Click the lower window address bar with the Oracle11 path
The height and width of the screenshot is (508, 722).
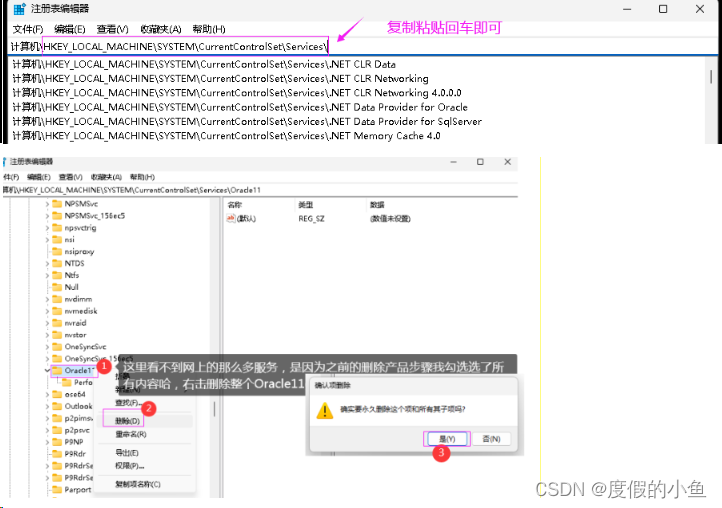click(x=260, y=190)
